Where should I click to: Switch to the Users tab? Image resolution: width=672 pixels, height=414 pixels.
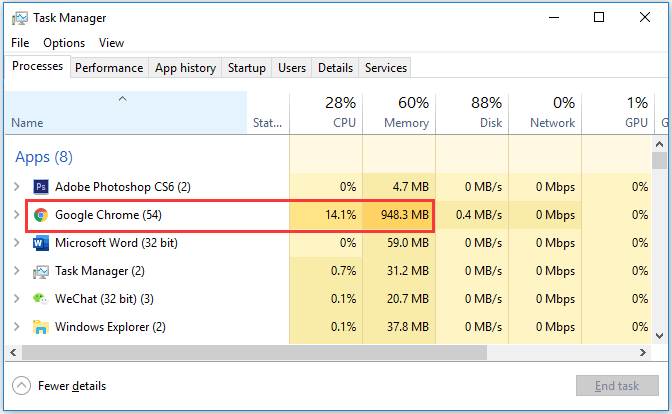tap(292, 68)
